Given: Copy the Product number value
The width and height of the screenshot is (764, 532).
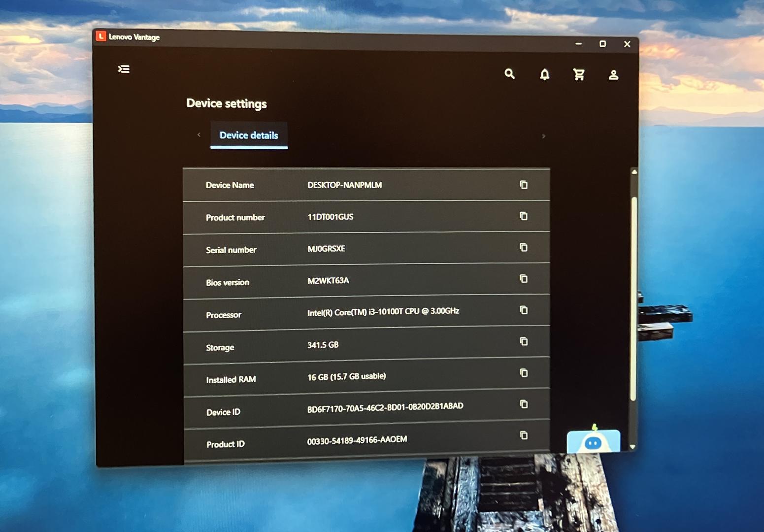Looking at the screenshot, I should (x=524, y=216).
